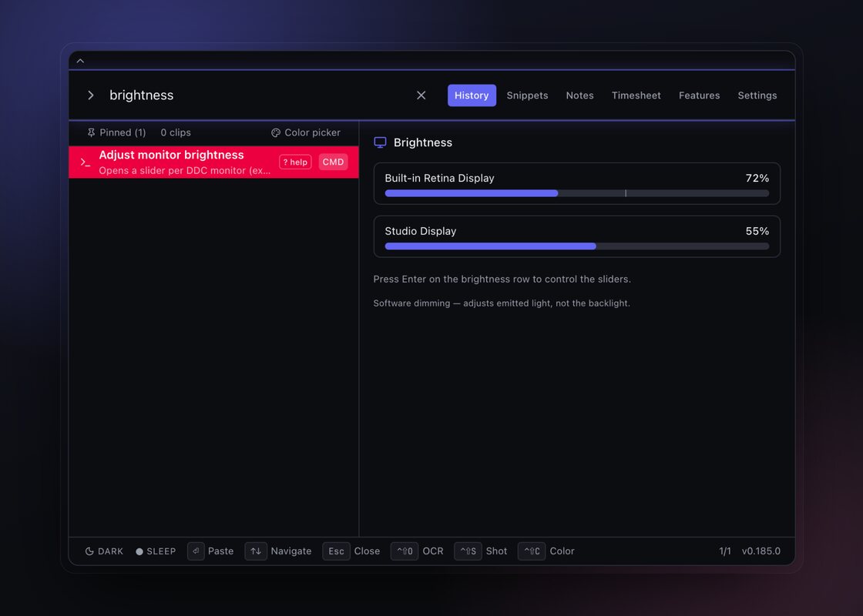
Task: Clear the search with the X icon
Action: (x=421, y=95)
